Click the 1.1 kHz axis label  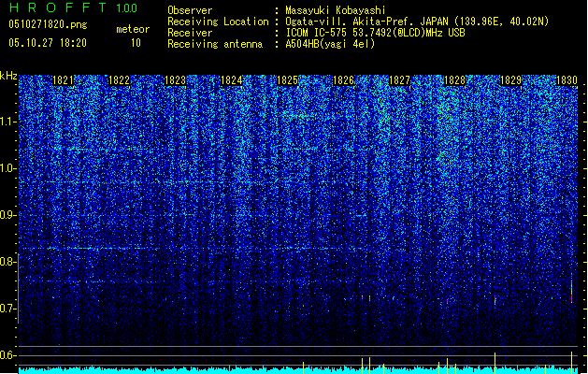[x=8, y=122]
